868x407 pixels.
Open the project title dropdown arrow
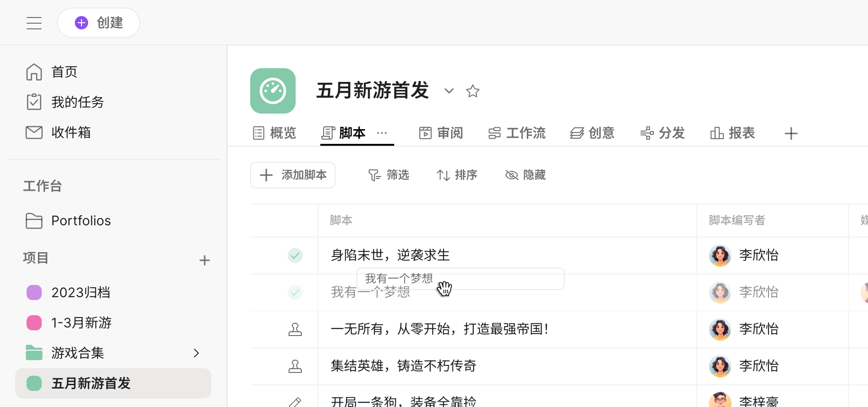(449, 91)
